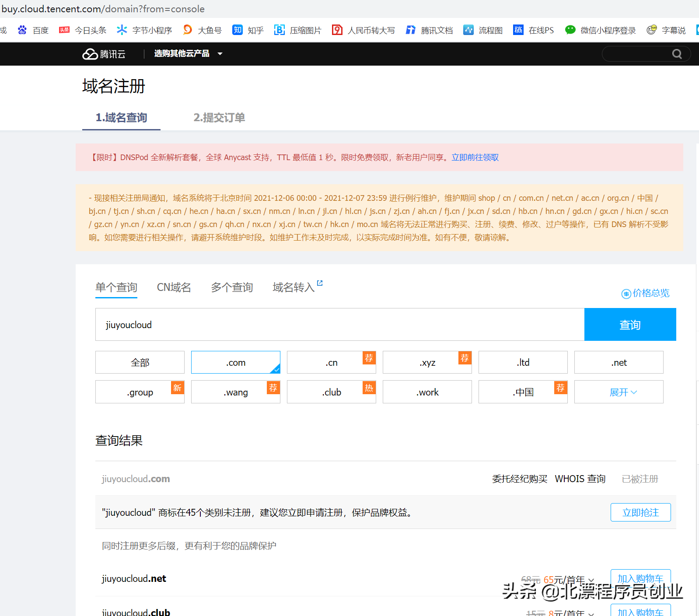Select the CN域名 tab

tap(174, 287)
